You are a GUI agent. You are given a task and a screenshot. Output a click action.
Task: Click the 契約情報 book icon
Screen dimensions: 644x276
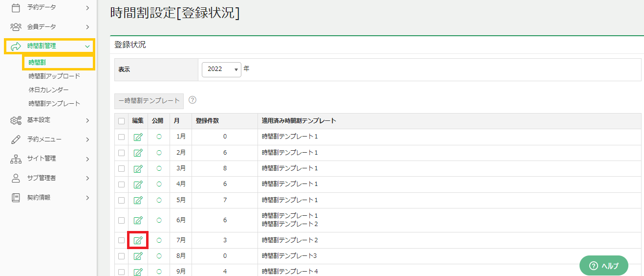(16, 198)
